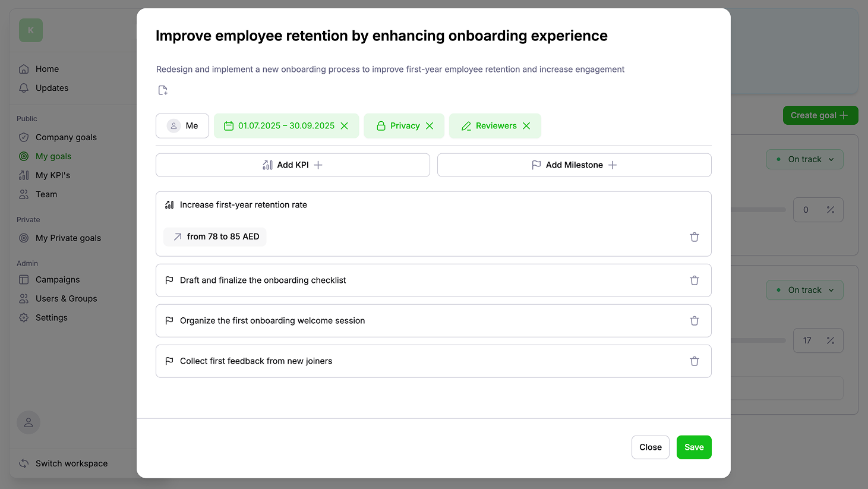
Task: Click Switch workspace
Action: click(71, 463)
